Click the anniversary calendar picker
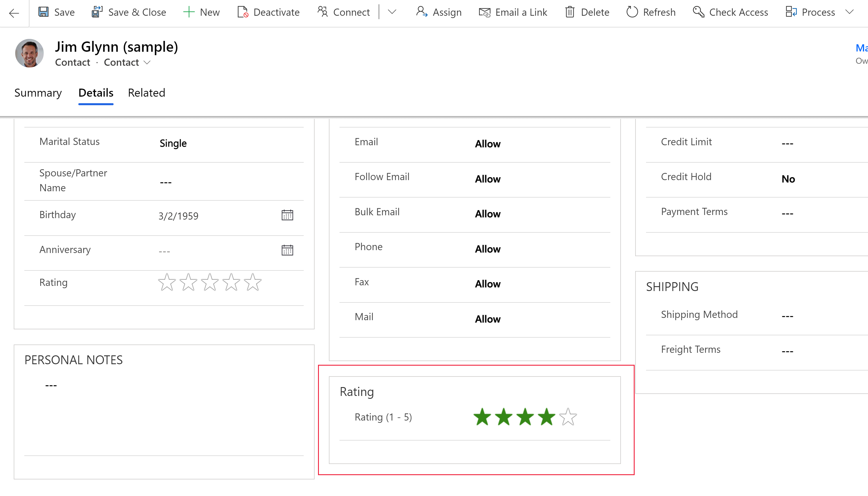Viewport: 868px width, 496px height. (x=287, y=250)
